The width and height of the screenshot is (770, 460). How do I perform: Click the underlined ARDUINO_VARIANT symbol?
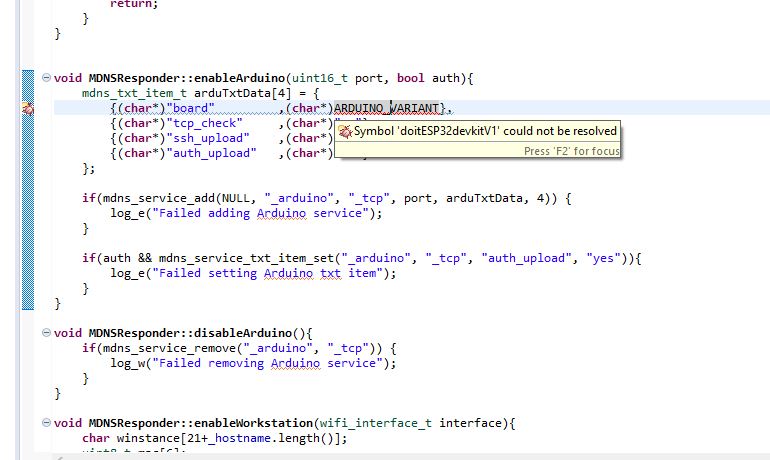tap(386, 108)
